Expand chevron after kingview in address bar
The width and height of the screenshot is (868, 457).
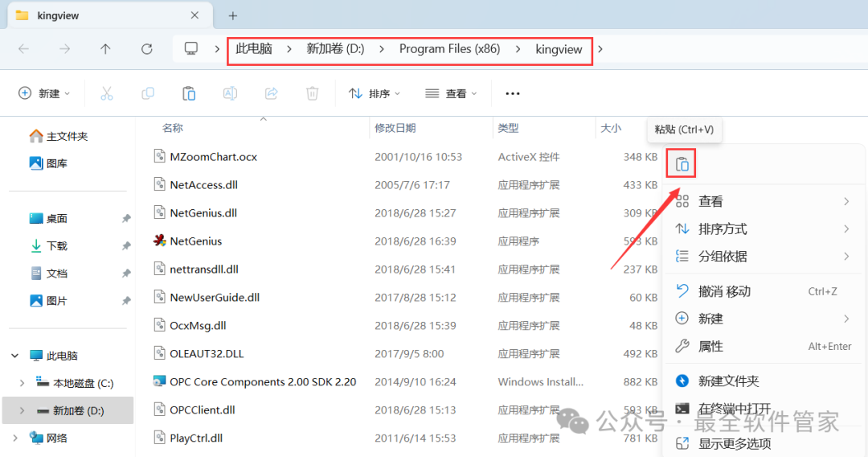(600, 49)
